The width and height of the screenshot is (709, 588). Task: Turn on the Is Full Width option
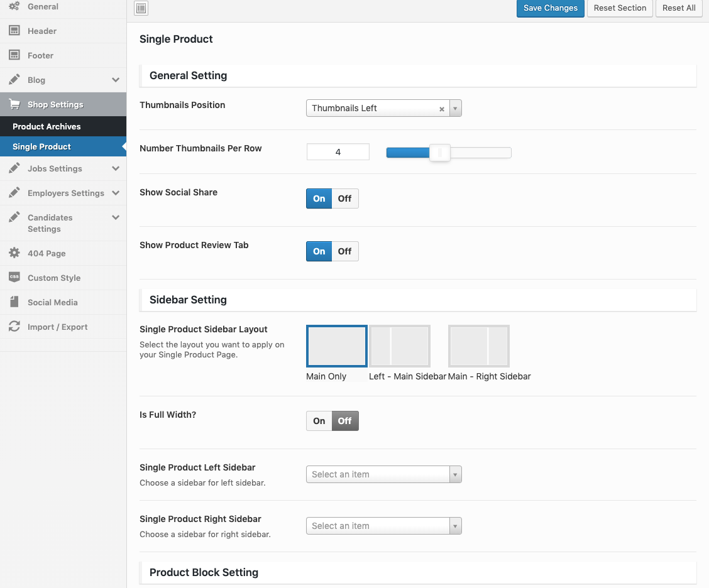click(319, 421)
